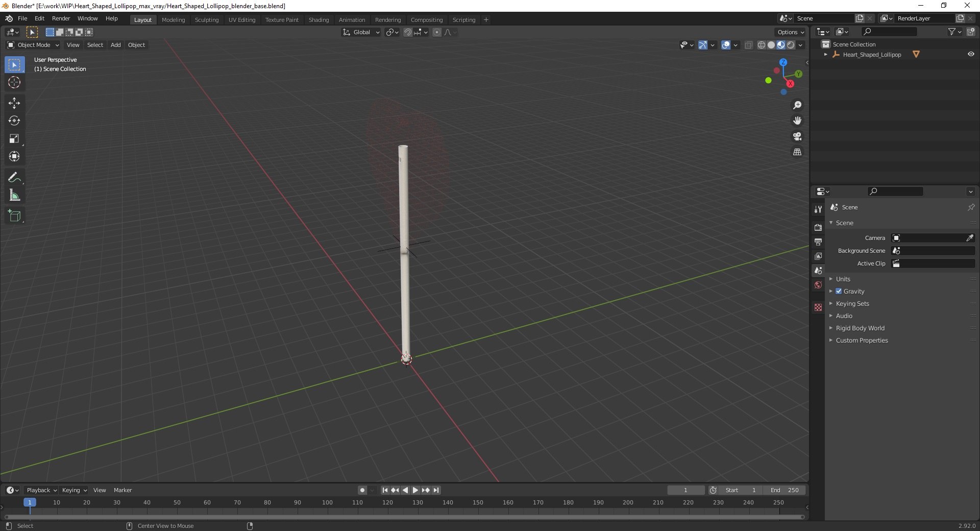
Task: Click the pan hand viewport icon
Action: (x=797, y=120)
